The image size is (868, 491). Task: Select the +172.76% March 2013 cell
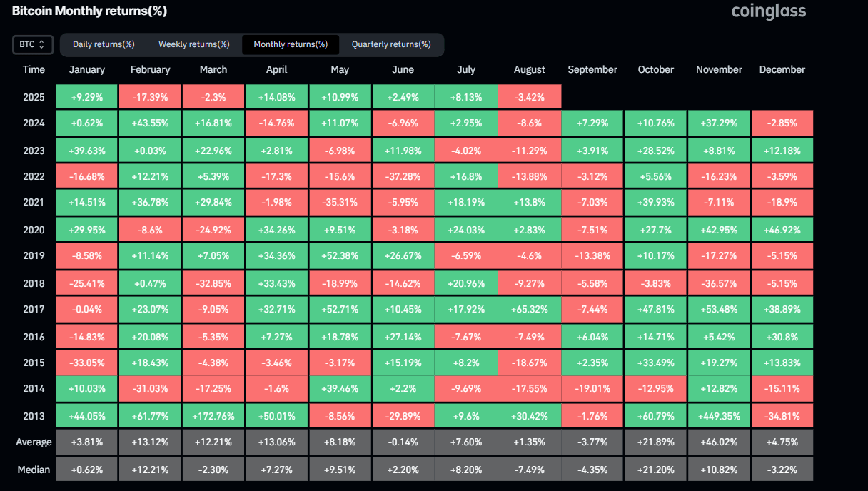(213, 415)
